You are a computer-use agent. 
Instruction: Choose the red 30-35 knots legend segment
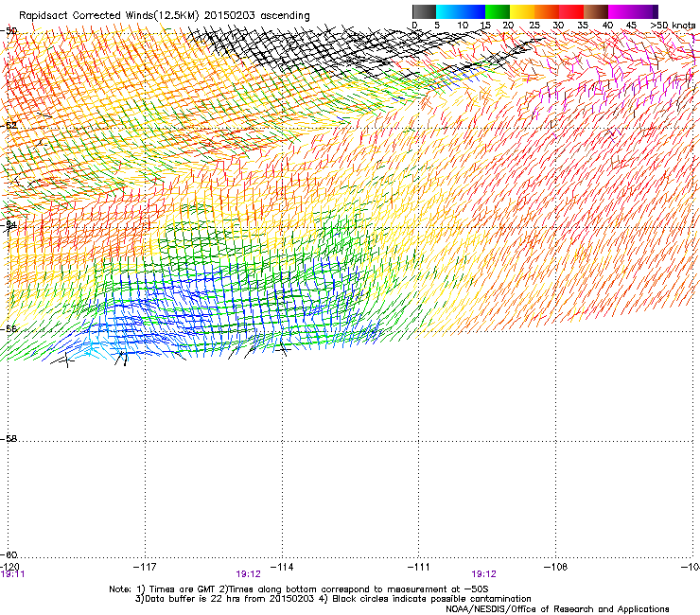coord(571,11)
